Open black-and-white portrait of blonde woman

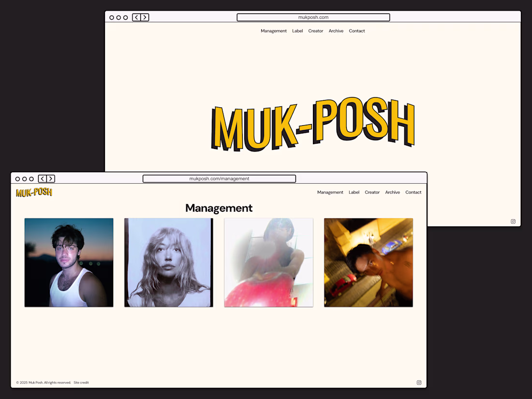(169, 263)
